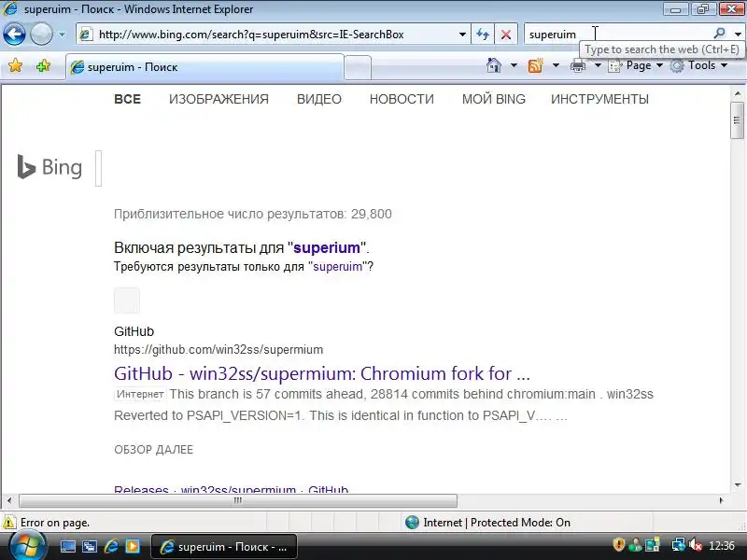The image size is (747, 560).
Task: Expand the feeds dropdown arrow
Action: pos(556,65)
